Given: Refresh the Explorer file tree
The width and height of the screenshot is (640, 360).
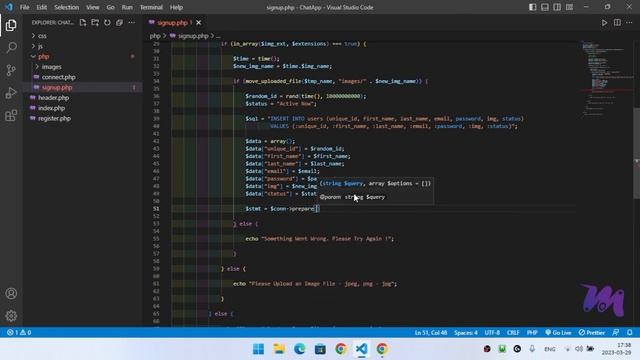Looking at the screenshot, I should [x=107, y=22].
